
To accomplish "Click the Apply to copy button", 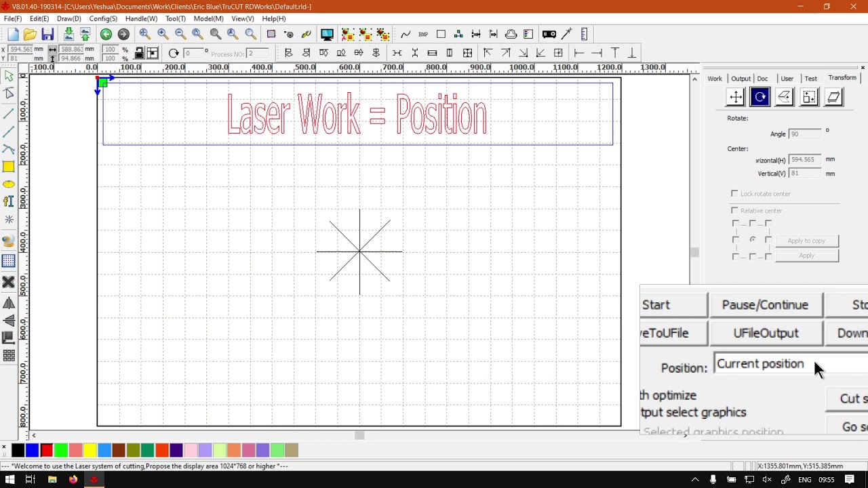I will click(806, 241).
